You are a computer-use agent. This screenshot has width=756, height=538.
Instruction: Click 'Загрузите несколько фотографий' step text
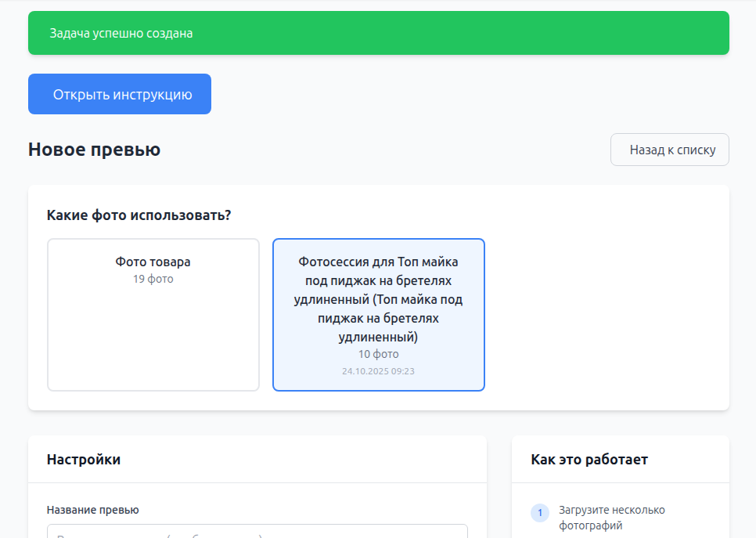(611, 518)
